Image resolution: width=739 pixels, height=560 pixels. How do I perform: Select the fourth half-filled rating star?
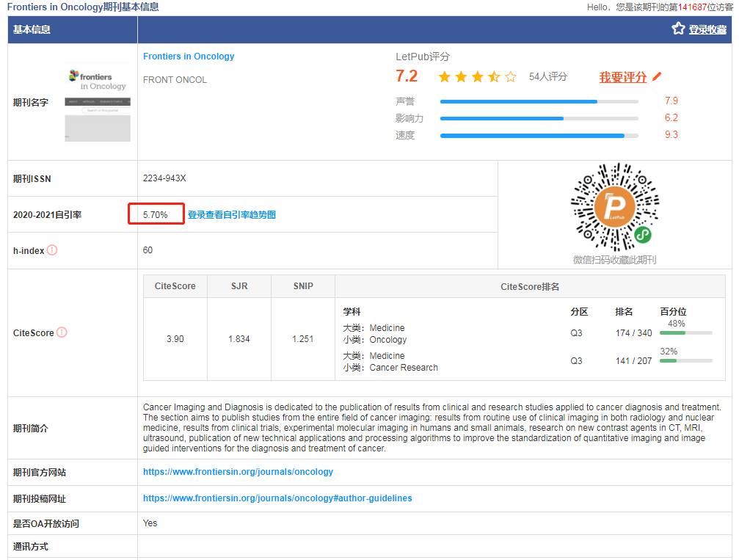coord(494,76)
